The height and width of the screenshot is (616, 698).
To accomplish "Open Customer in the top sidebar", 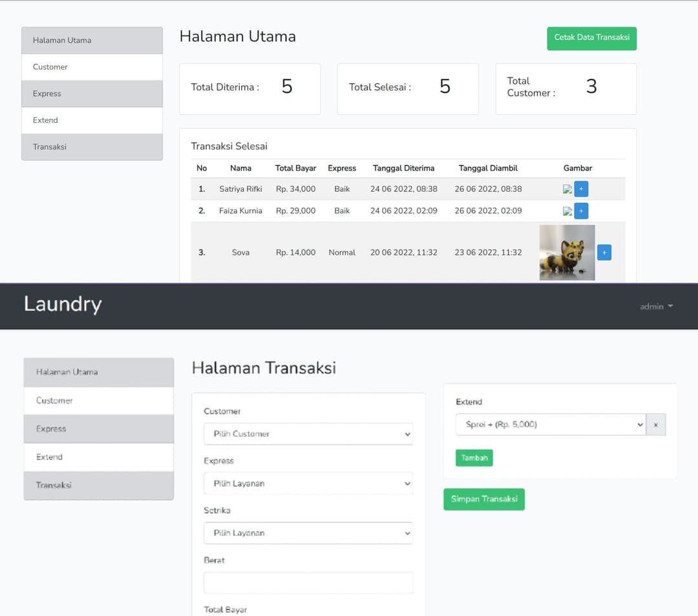I will pos(92,67).
